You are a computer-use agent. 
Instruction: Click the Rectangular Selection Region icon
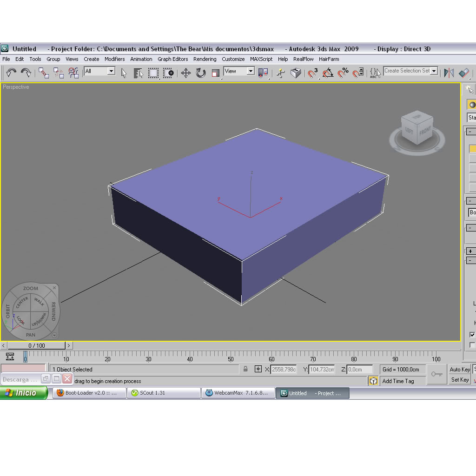(153, 73)
